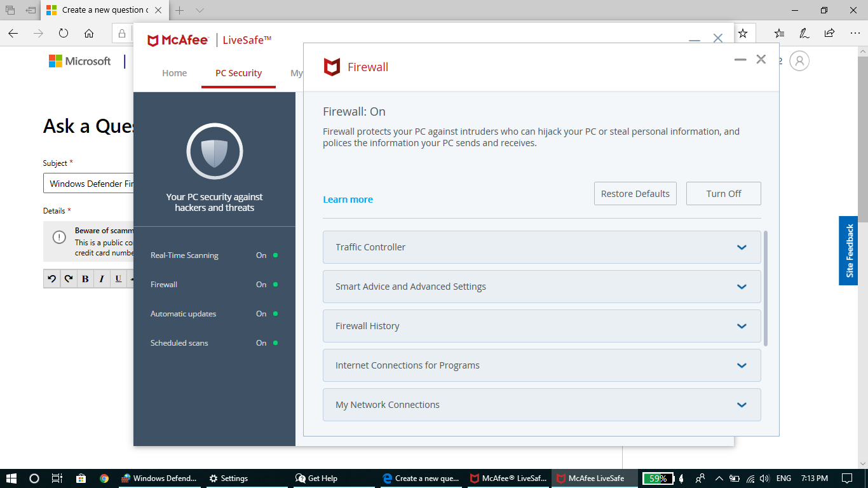This screenshot has height=488, width=868.
Task: Redo in the question editor toolbar
Action: (x=69, y=278)
